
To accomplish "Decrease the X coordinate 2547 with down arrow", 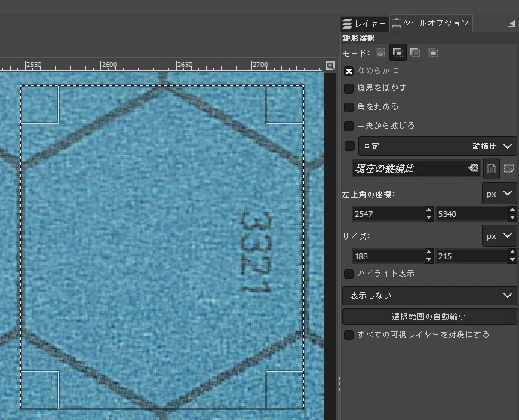I will pyautogui.click(x=429, y=218).
